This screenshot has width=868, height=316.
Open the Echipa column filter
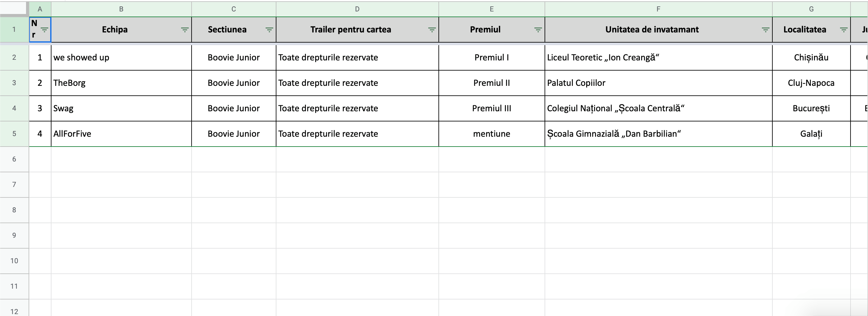(185, 30)
